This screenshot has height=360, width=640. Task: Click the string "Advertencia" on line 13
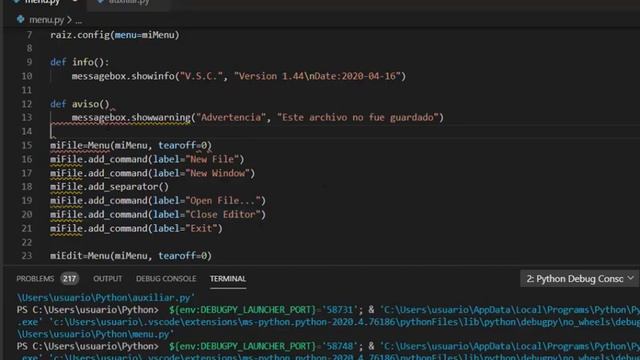click(231, 118)
